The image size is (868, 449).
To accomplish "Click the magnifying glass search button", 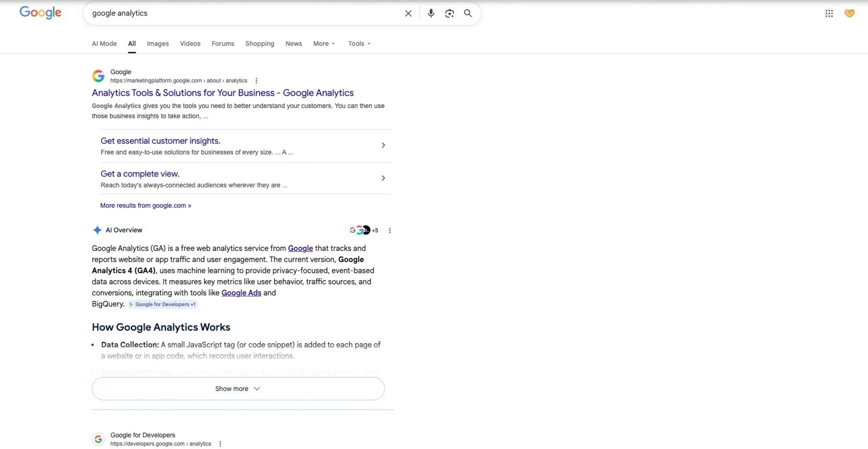I will click(468, 13).
